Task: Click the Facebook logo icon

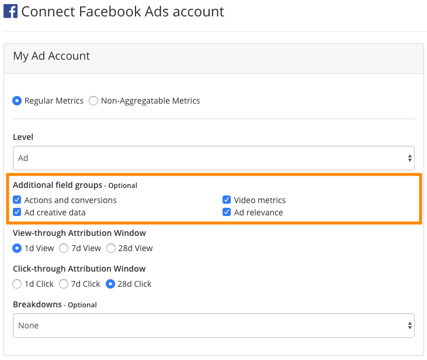Action: 10,11
